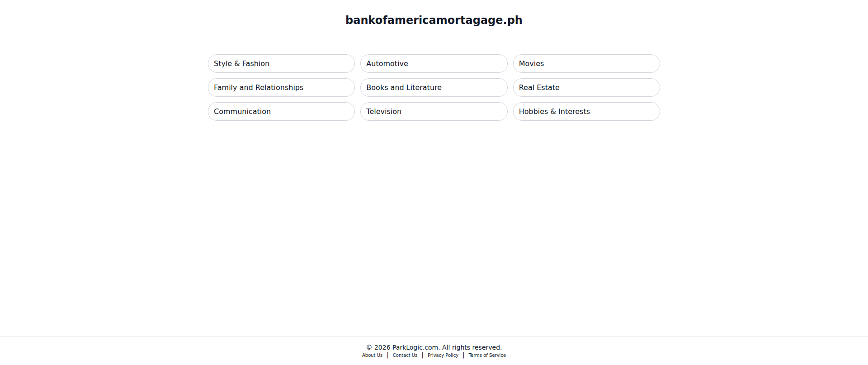Open the Contact Us footer link
Viewport: 868px width, 365px height.
405,356
